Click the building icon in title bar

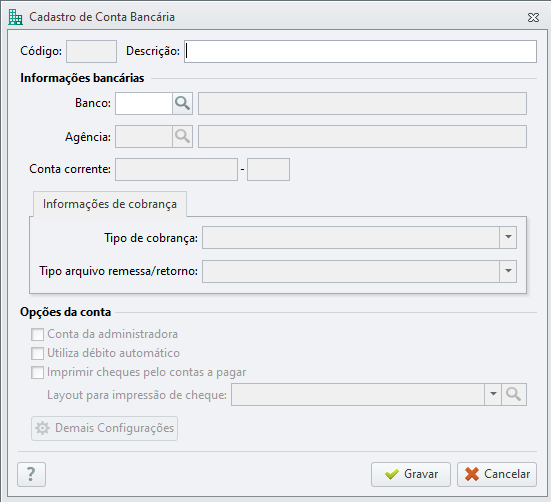[15, 17]
